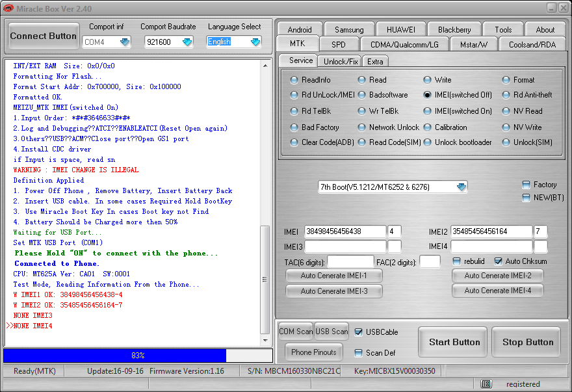The image size is (572, 392).
Task: Click the Connect Button
Action: click(x=44, y=36)
